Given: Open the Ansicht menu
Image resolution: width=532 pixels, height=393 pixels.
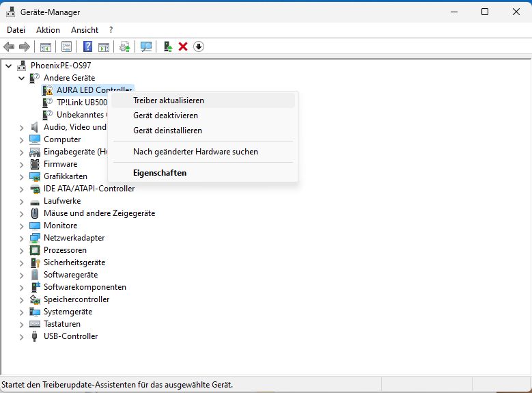Looking at the screenshot, I should (85, 30).
